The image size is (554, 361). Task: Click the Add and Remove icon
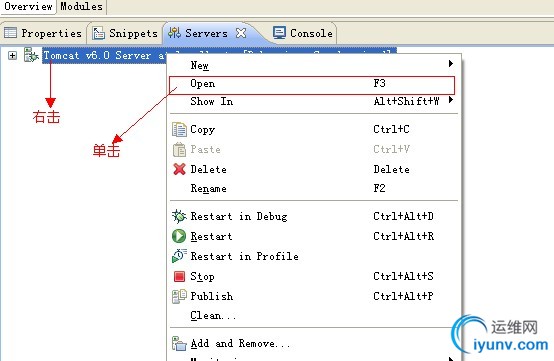[x=179, y=343]
